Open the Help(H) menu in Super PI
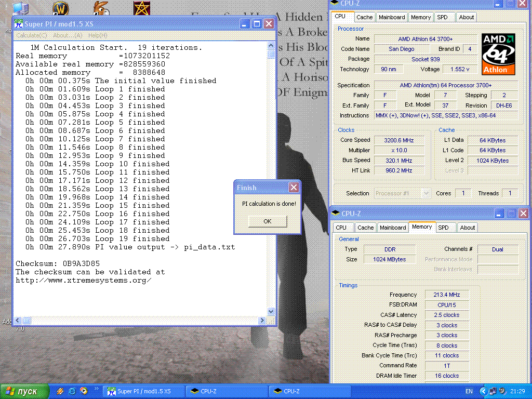Viewport: 532px width, 399px height. point(98,35)
